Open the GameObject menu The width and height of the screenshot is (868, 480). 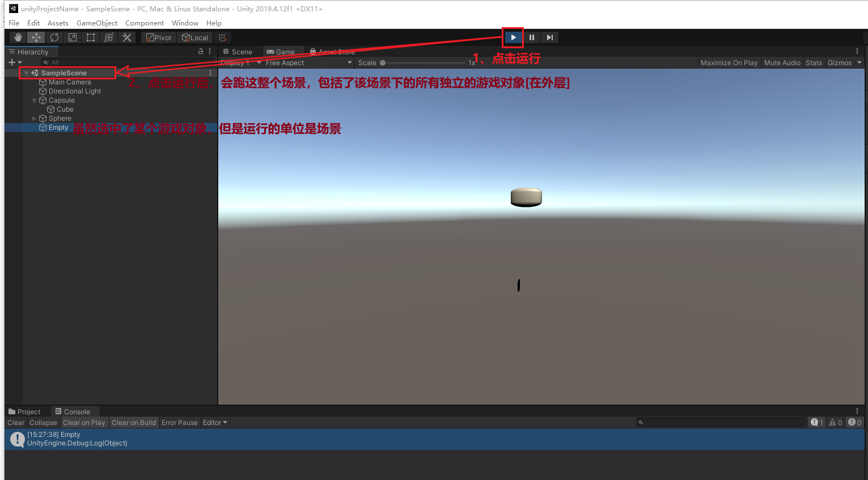(97, 23)
